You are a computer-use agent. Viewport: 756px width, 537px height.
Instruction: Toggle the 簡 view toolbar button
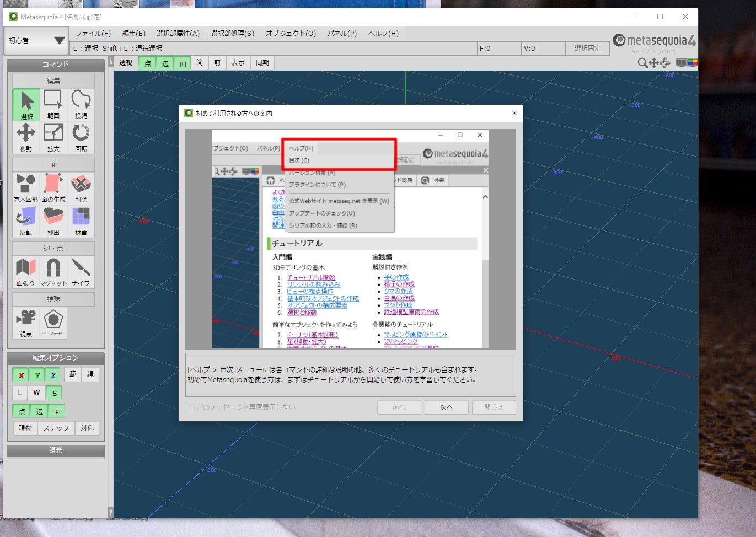click(x=200, y=63)
